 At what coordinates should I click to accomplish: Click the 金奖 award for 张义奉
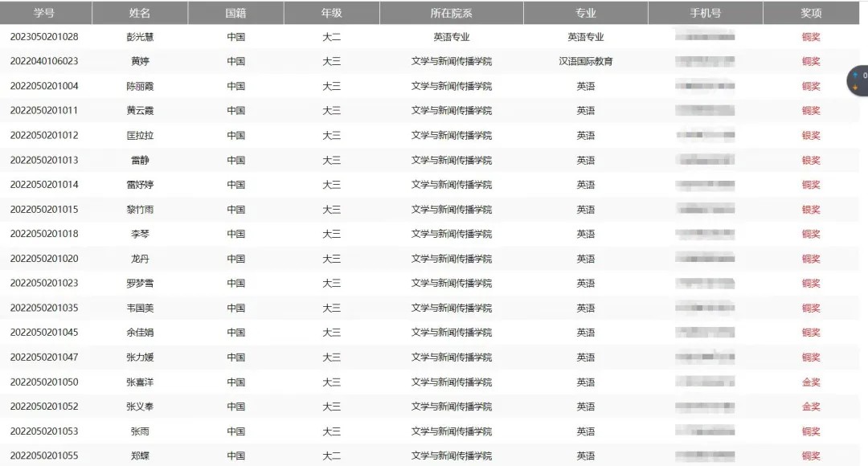tap(811, 407)
